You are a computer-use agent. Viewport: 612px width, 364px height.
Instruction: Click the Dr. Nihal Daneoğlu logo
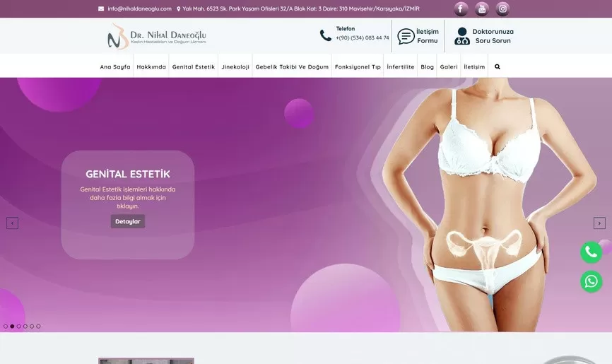pyautogui.click(x=156, y=36)
